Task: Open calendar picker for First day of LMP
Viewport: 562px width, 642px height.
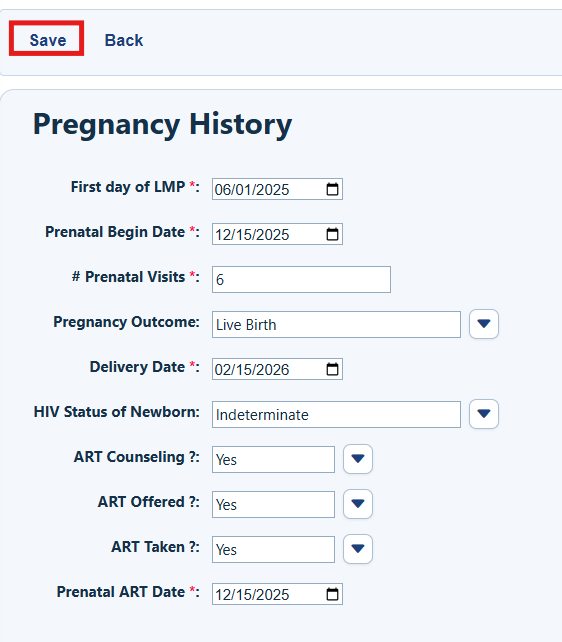Action: (332, 189)
